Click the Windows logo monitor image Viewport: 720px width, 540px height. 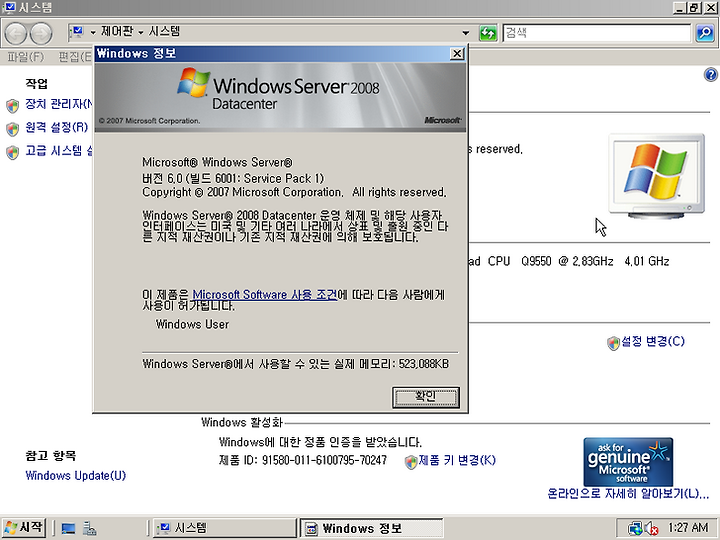tap(656, 176)
